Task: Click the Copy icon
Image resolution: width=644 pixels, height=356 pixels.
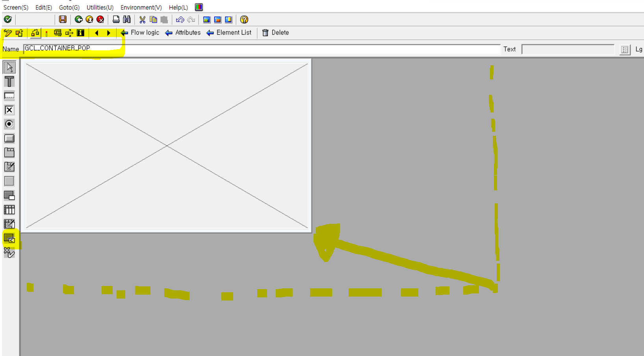Action: click(x=153, y=19)
